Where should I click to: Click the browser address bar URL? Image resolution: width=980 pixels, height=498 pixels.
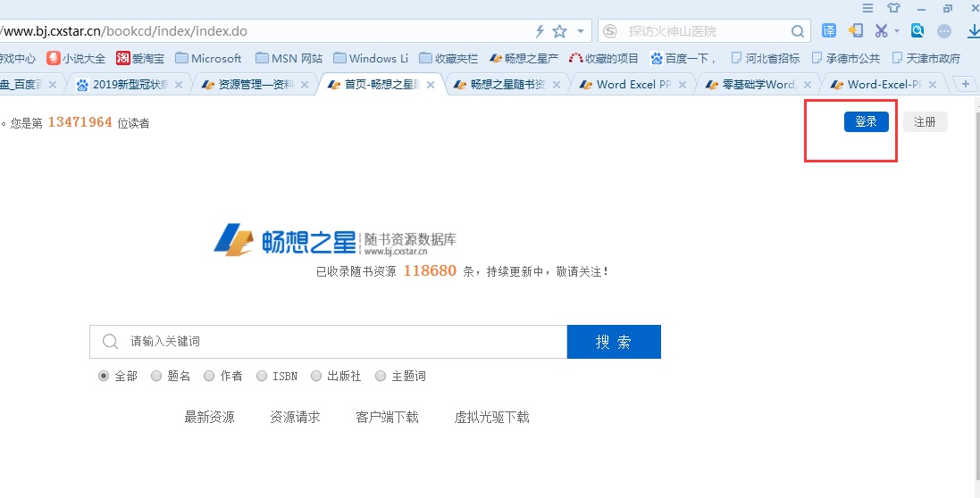point(125,30)
